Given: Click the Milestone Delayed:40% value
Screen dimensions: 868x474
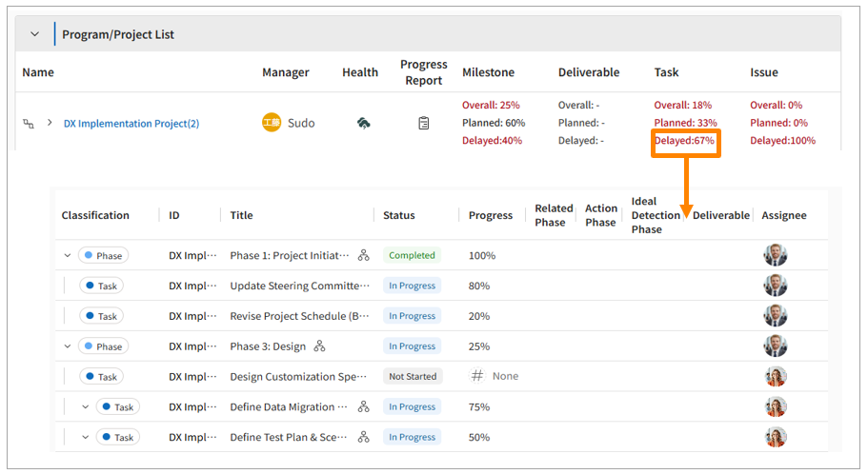Looking at the screenshot, I should [492, 141].
